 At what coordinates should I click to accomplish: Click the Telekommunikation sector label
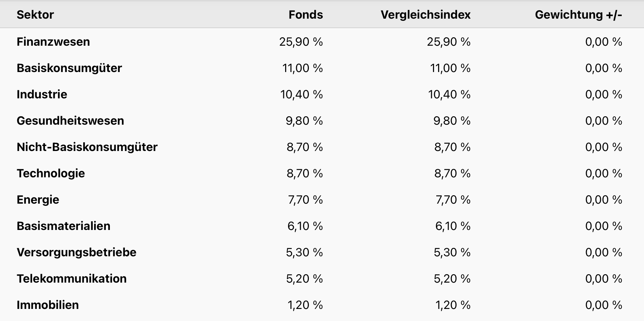click(72, 279)
